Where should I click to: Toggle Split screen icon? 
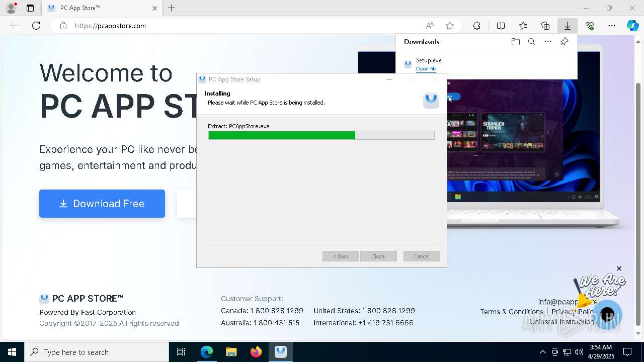click(501, 26)
